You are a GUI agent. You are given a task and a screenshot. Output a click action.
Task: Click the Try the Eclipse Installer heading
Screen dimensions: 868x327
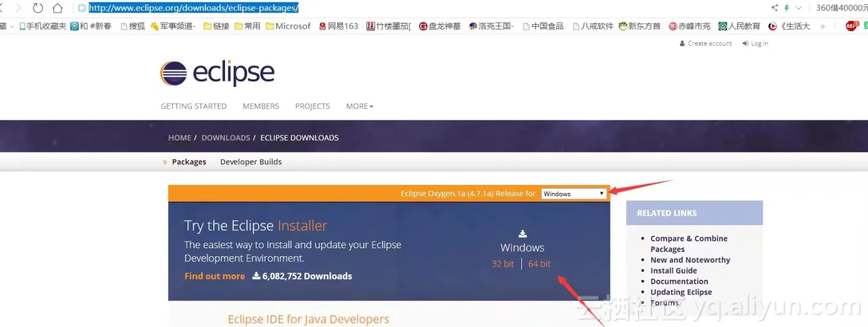pyautogui.click(x=255, y=226)
